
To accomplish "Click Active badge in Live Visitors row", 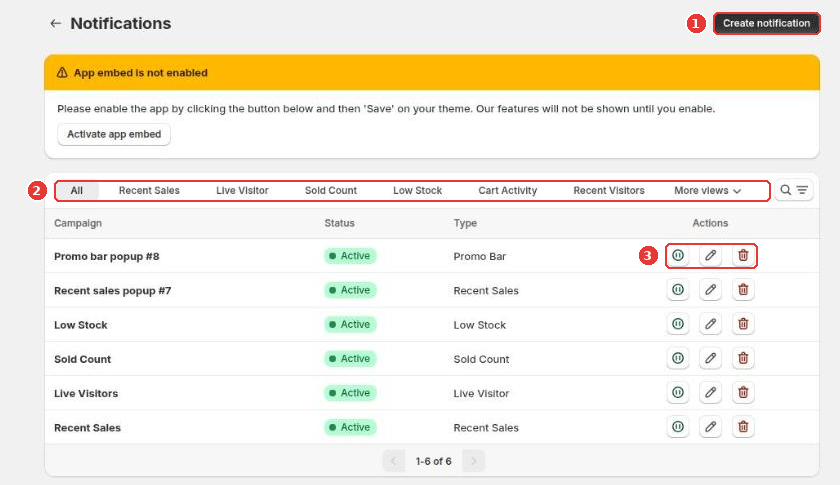I will click(350, 393).
